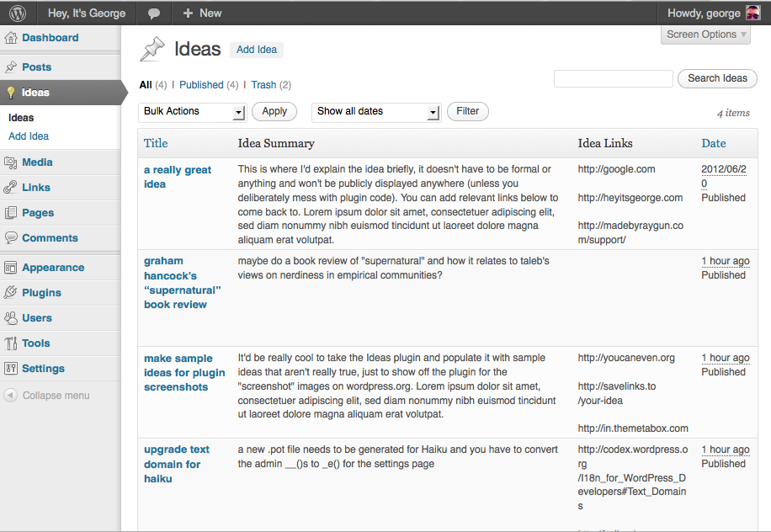Viewport: 771px width, 532px height.
Task: Expand the Screen Options panel
Action: coord(705,35)
